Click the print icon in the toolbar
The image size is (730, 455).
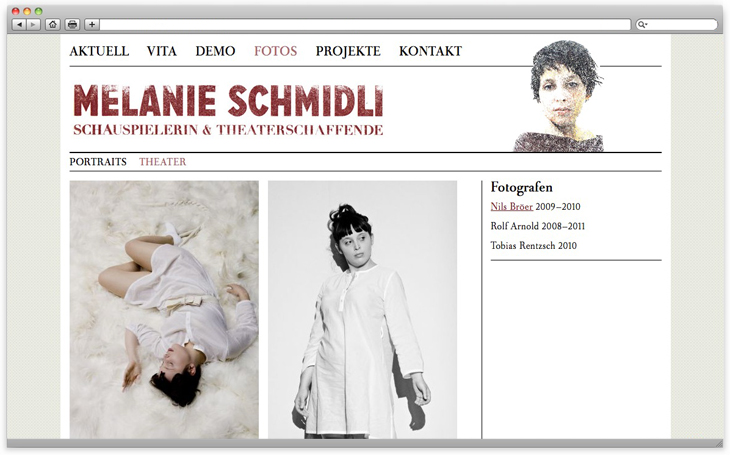pyautogui.click(x=72, y=24)
